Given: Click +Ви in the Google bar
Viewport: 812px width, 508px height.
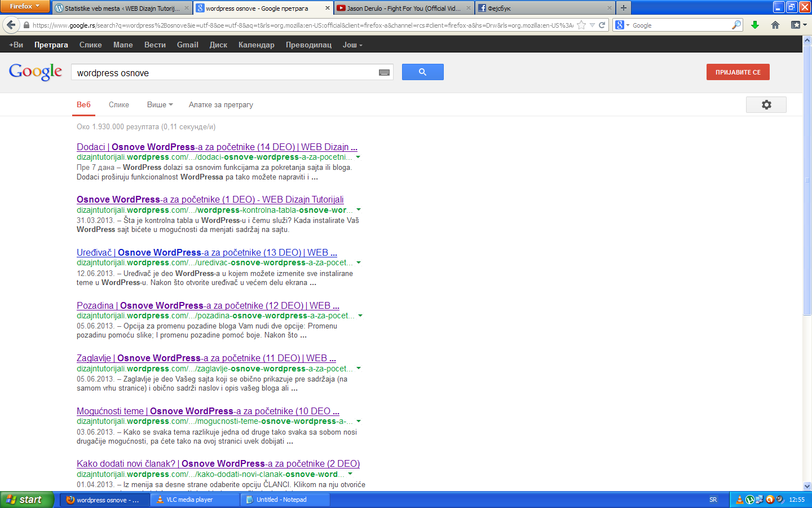Looking at the screenshot, I should click(16, 45).
